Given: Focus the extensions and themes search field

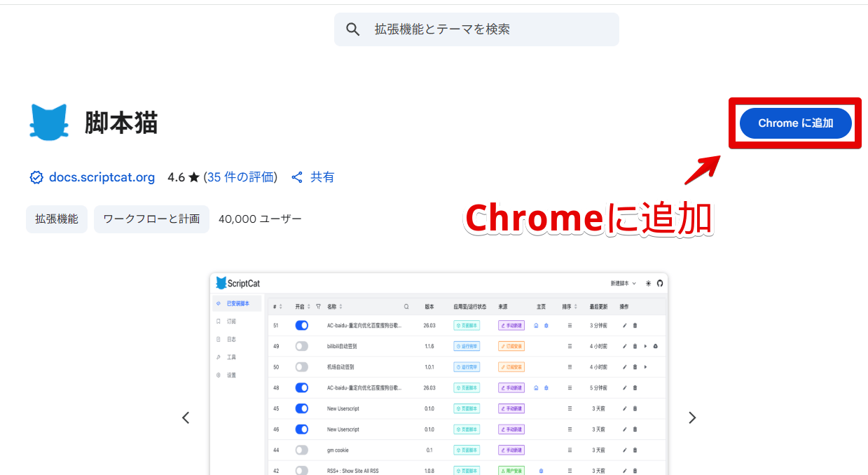Looking at the screenshot, I should (476, 29).
